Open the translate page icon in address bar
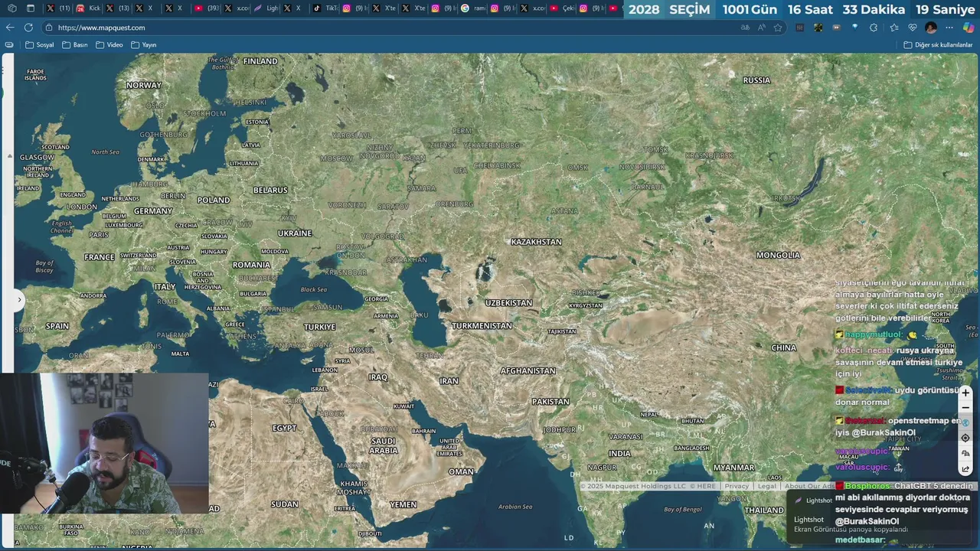This screenshot has width=980, height=551. (x=745, y=28)
